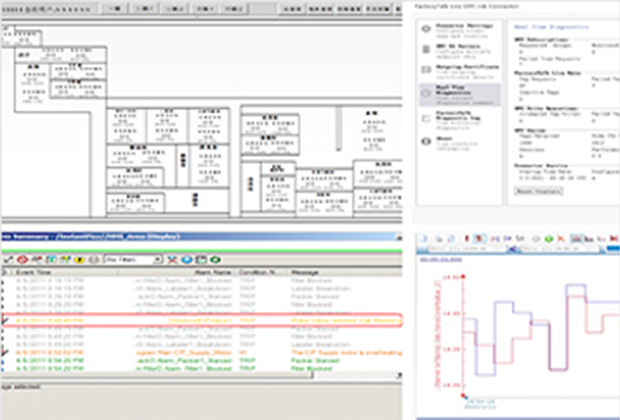The height and width of the screenshot is (420, 620).
Task: Click the gray circle icon in trend toolbar
Action: point(536,238)
